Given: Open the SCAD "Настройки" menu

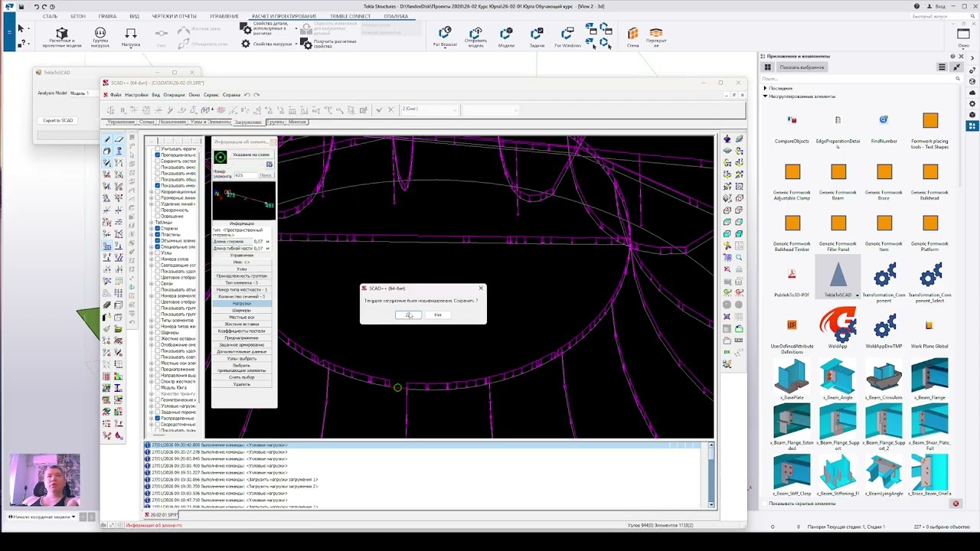Looking at the screenshot, I should [136, 95].
